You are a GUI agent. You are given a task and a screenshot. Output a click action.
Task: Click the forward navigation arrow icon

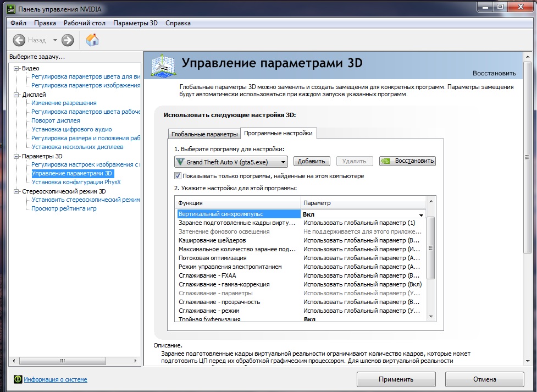(68, 40)
